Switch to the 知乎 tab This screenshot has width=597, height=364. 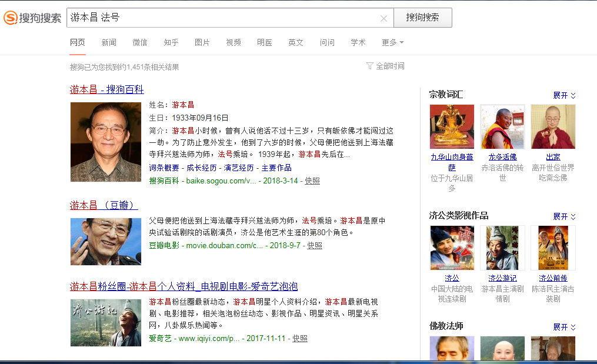171,42
